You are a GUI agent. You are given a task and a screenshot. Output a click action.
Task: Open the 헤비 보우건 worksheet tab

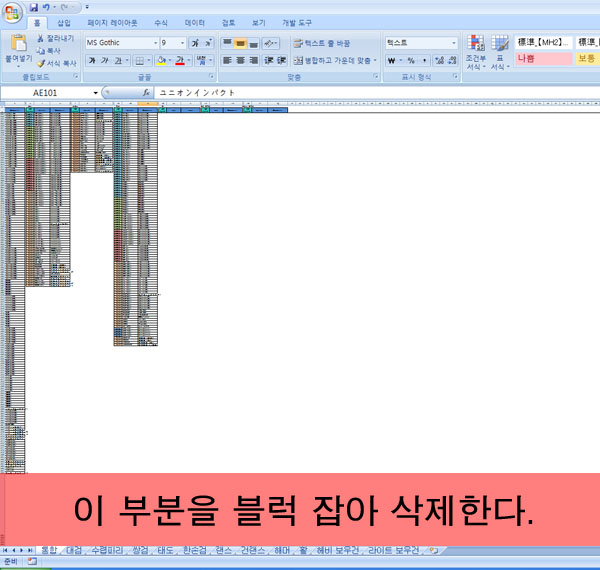pos(338,550)
